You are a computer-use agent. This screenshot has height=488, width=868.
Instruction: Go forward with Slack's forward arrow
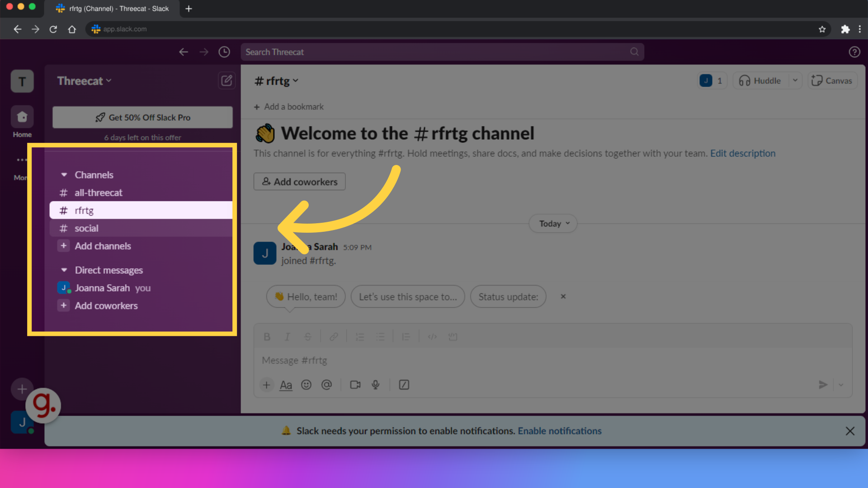(x=204, y=52)
